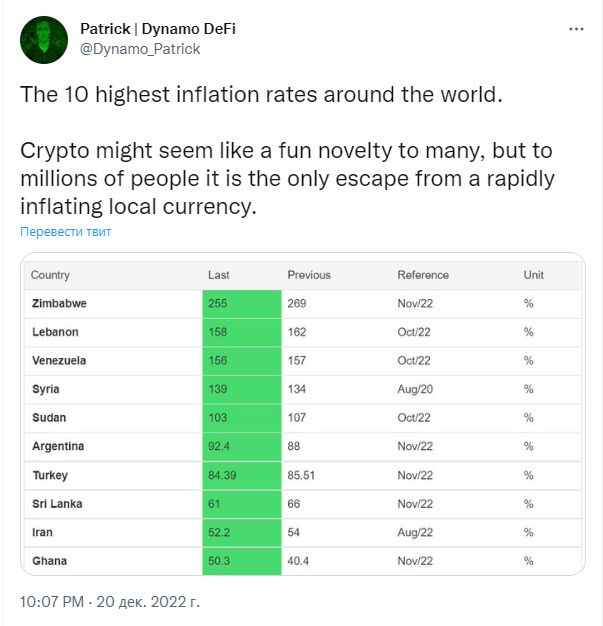Click the green 255 value cell
The image size is (603, 626).
(x=240, y=303)
